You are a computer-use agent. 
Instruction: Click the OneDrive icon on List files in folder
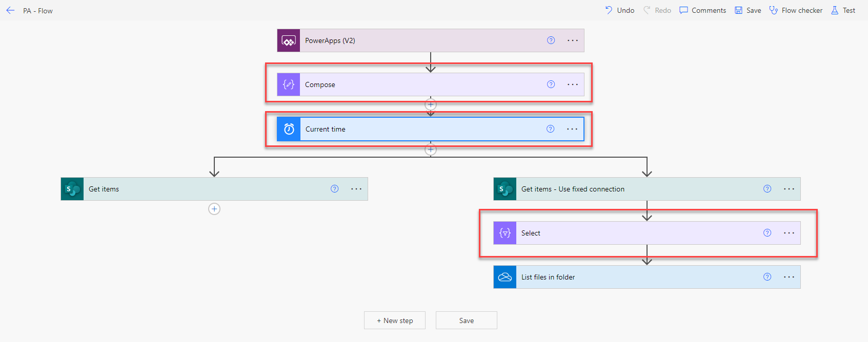pos(505,277)
